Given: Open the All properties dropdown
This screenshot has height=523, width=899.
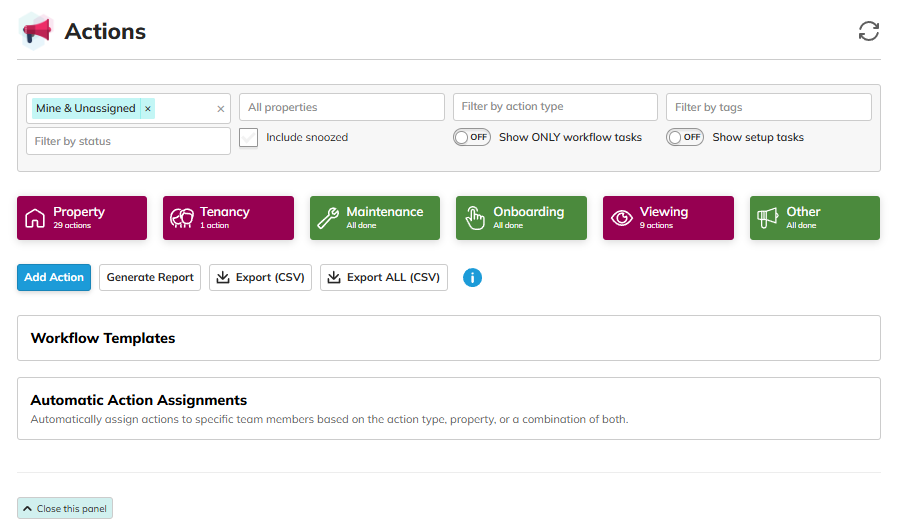Looking at the screenshot, I should (342, 107).
